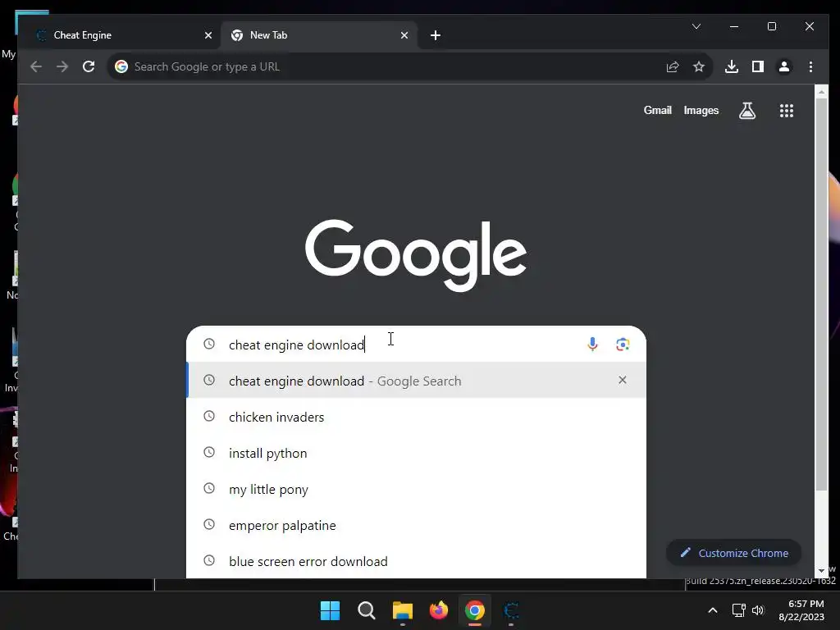840x630 pixels.
Task: Open Google apps grid
Action: pos(787,111)
